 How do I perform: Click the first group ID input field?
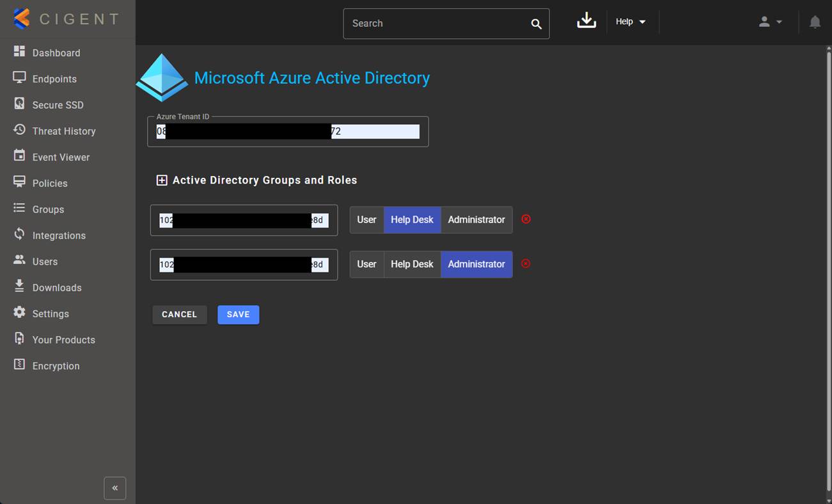click(x=244, y=220)
